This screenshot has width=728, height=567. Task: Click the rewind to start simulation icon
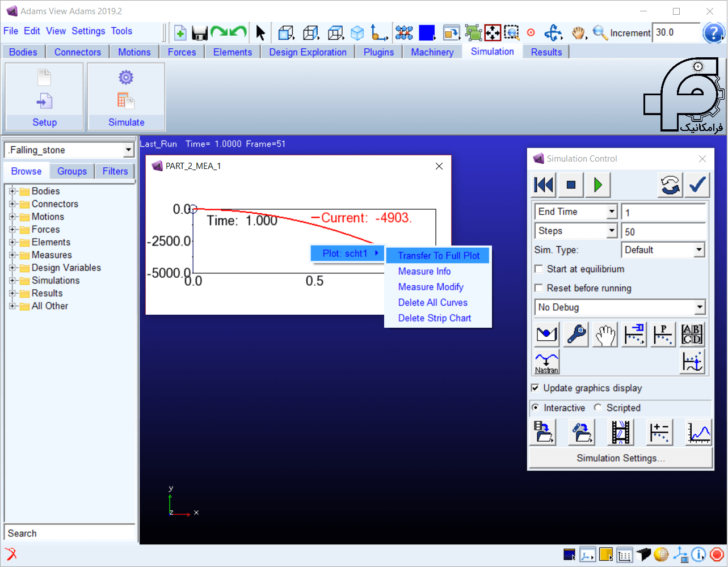click(x=544, y=185)
